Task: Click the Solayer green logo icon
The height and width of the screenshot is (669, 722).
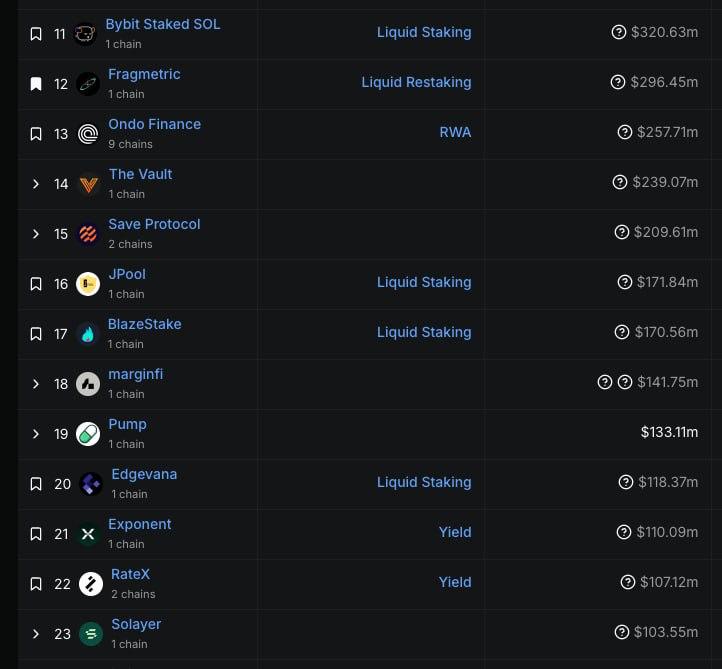Action: [91, 634]
